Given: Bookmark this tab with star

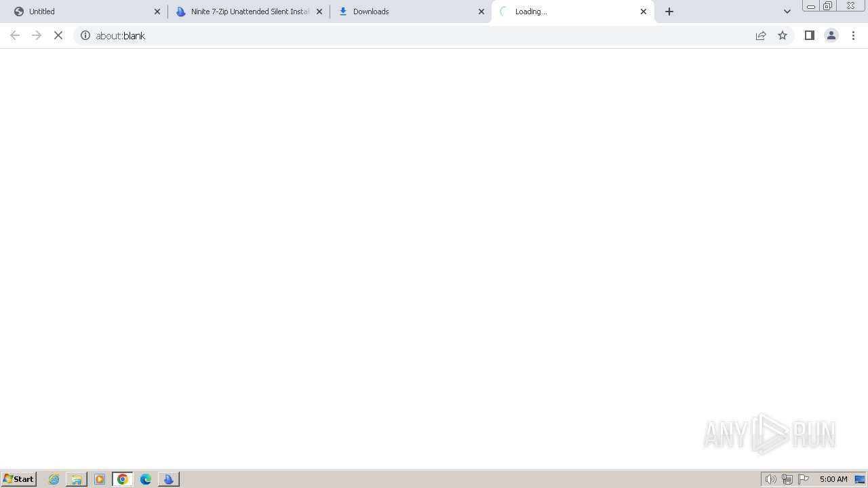Looking at the screenshot, I should [x=783, y=35].
